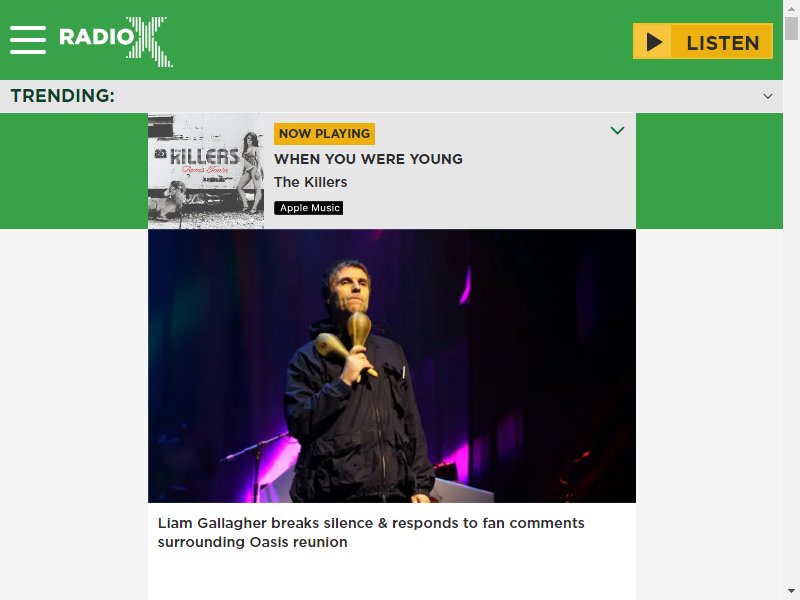Expand the Now Playing panel chevron
Screen dimensions: 800x600
coord(617,131)
